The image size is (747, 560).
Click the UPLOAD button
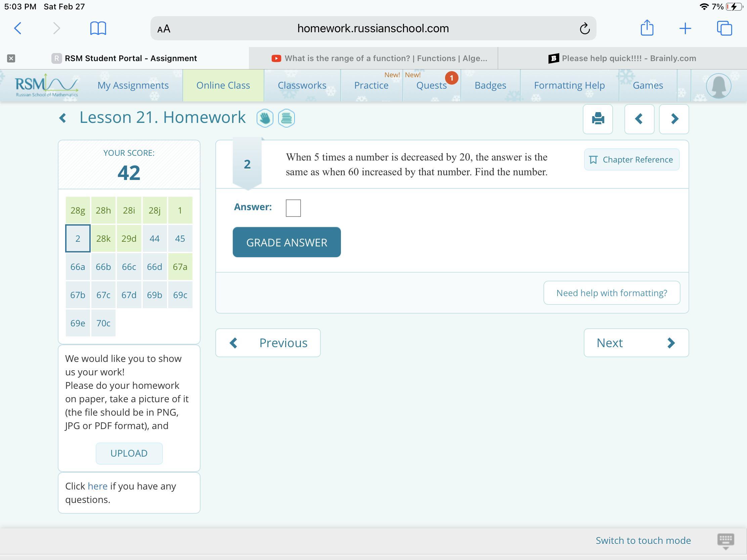(129, 453)
